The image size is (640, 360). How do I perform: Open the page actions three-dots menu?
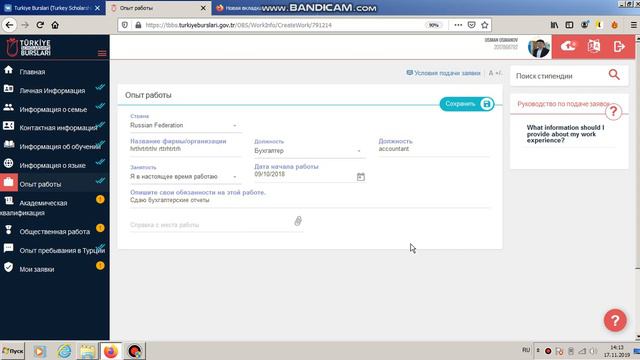point(458,25)
